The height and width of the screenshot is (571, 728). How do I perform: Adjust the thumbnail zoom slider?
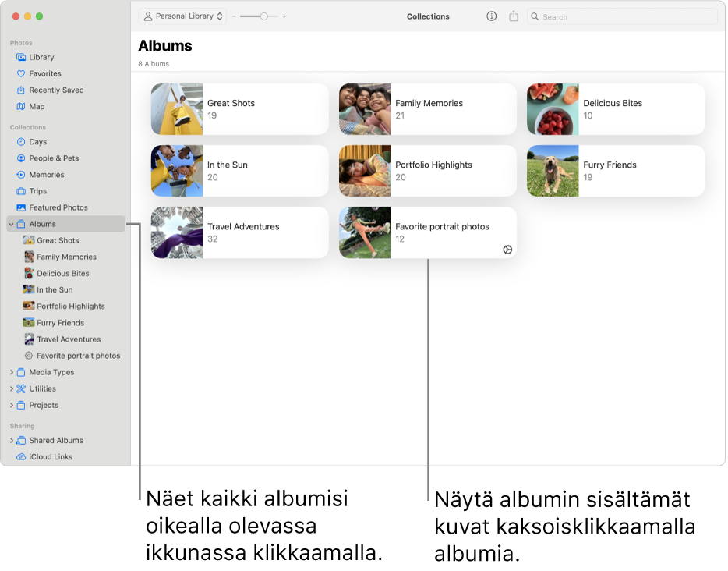pyautogui.click(x=263, y=16)
